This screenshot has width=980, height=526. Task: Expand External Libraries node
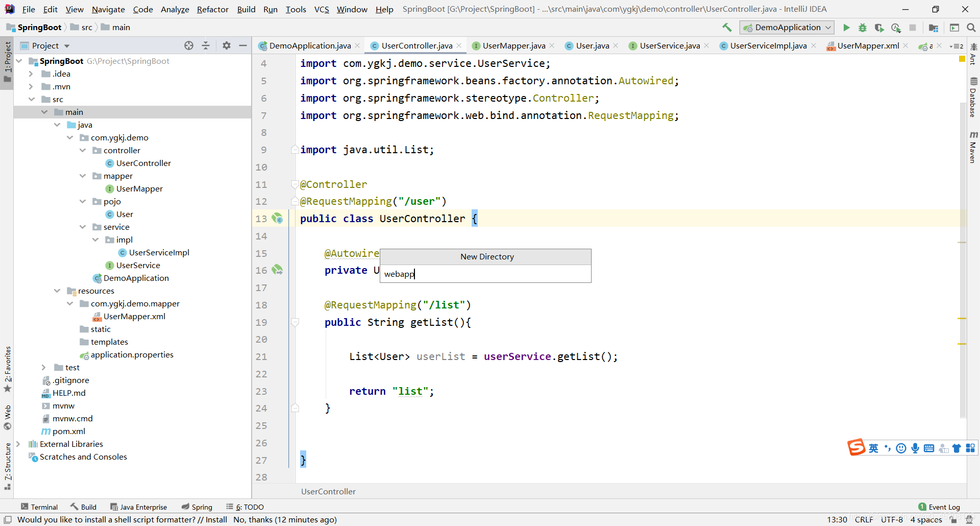coord(18,444)
